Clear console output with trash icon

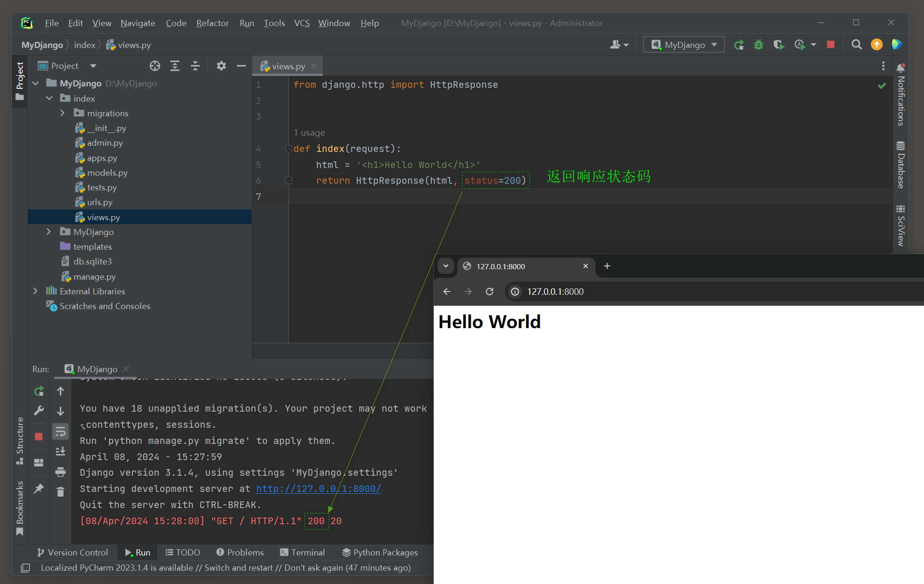tap(60, 492)
